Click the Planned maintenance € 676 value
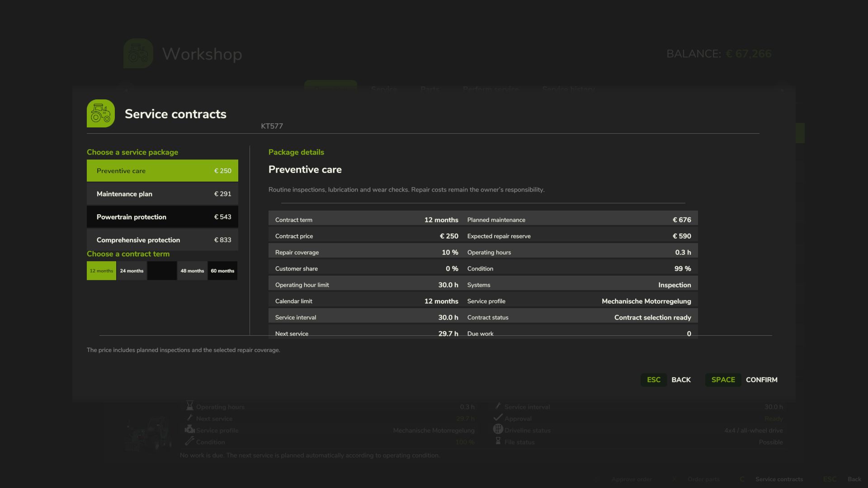The image size is (868, 488). tap(682, 220)
